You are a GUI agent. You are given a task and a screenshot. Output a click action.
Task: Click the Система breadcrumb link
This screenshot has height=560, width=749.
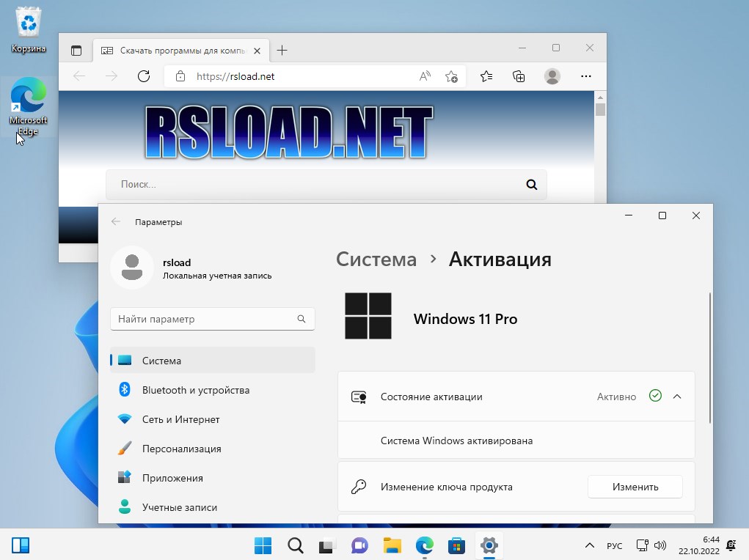tap(376, 259)
